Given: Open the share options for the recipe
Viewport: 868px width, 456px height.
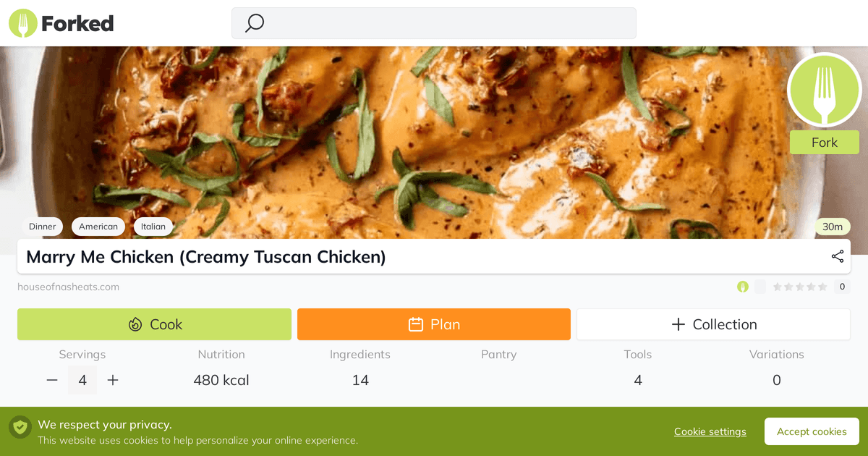Looking at the screenshot, I should pyautogui.click(x=837, y=256).
